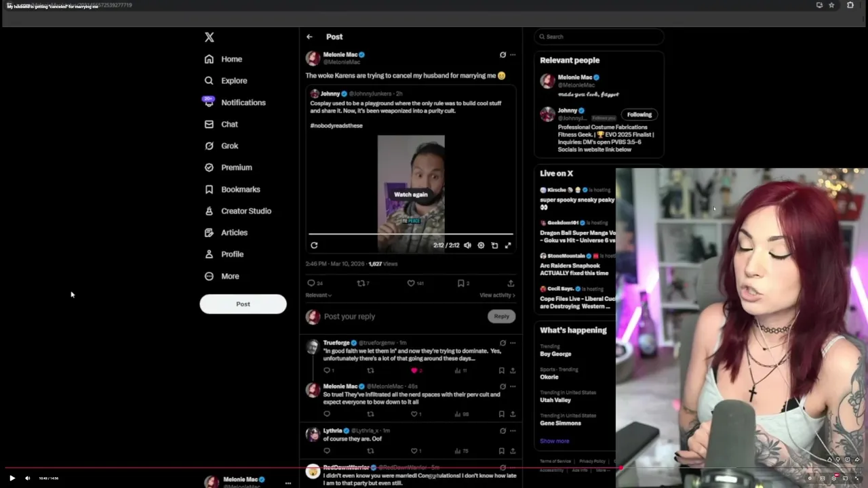Play the outer video with play button

tap(12, 478)
